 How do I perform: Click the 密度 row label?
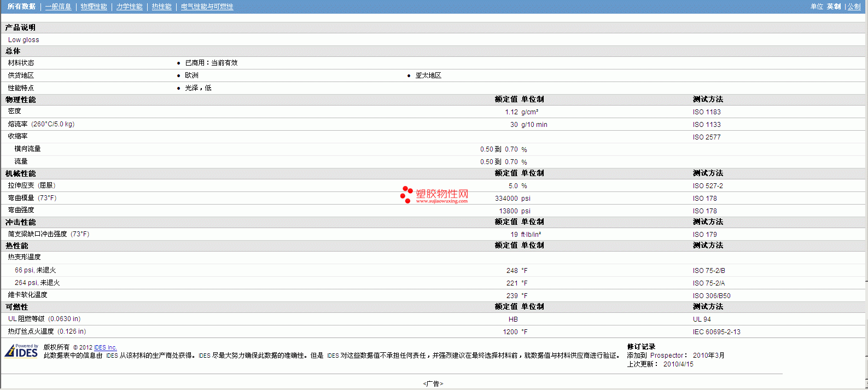point(15,111)
